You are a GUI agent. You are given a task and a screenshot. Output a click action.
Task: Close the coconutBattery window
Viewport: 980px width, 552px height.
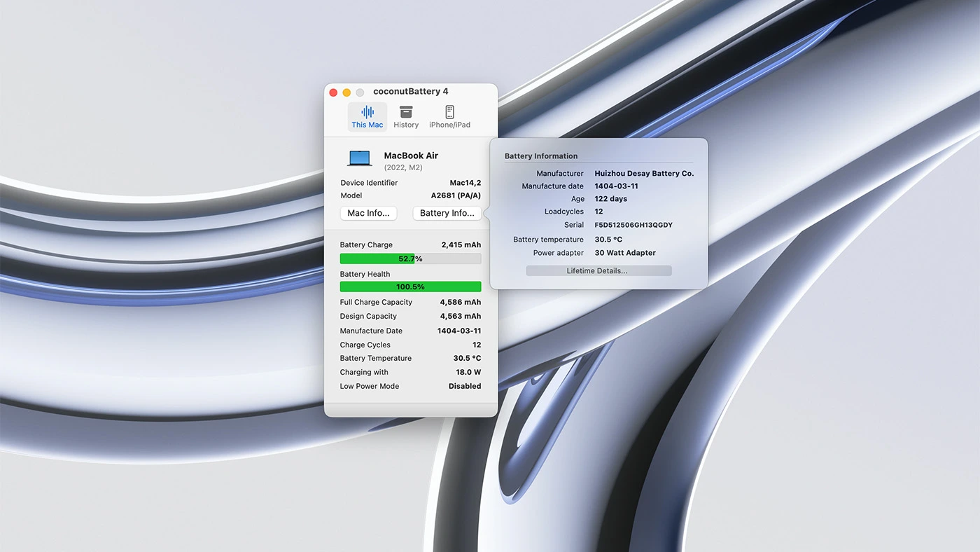coord(333,92)
